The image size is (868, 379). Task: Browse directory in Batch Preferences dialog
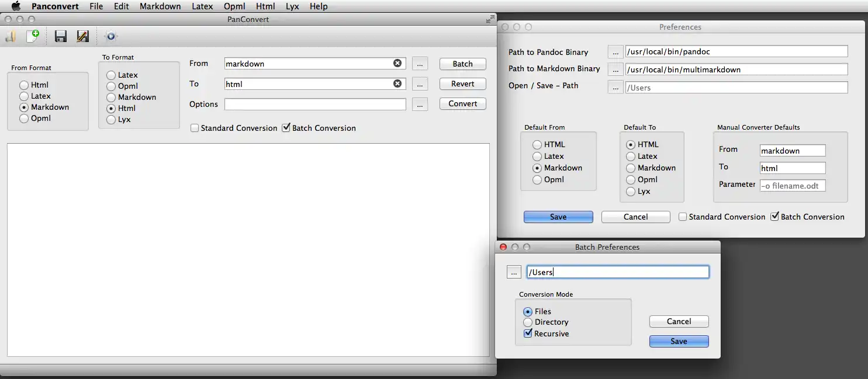[x=513, y=272]
